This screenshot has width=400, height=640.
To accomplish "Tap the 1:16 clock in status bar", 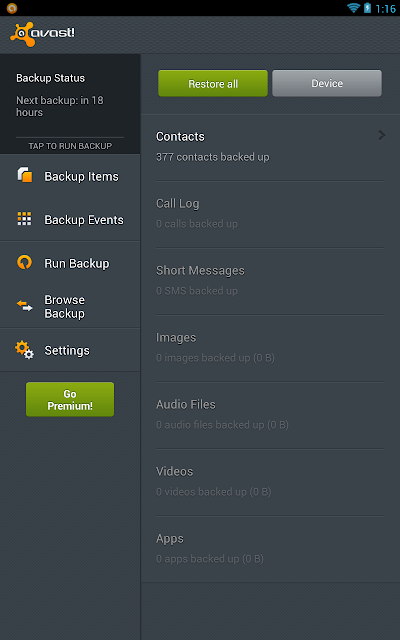I will [x=385, y=9].
